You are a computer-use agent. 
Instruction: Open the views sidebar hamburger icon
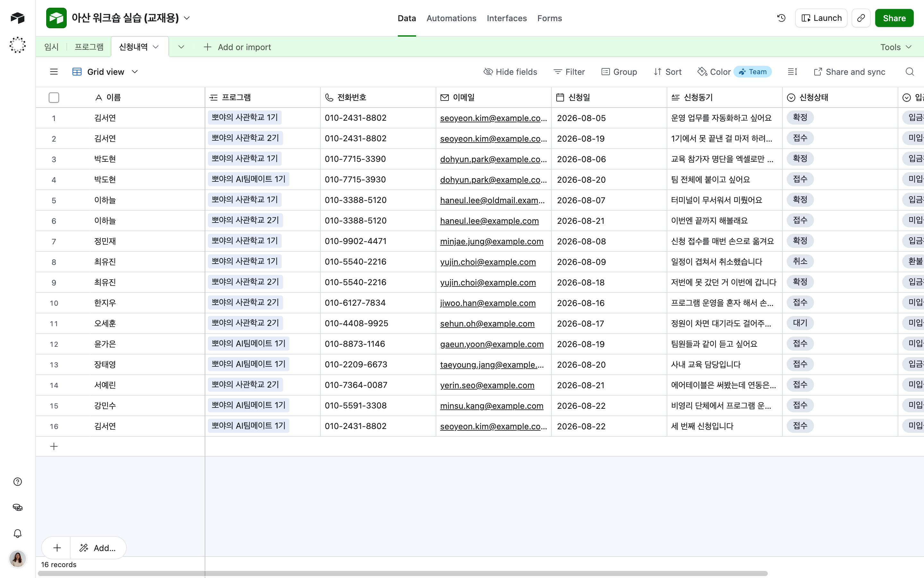[x=54, y=72]
